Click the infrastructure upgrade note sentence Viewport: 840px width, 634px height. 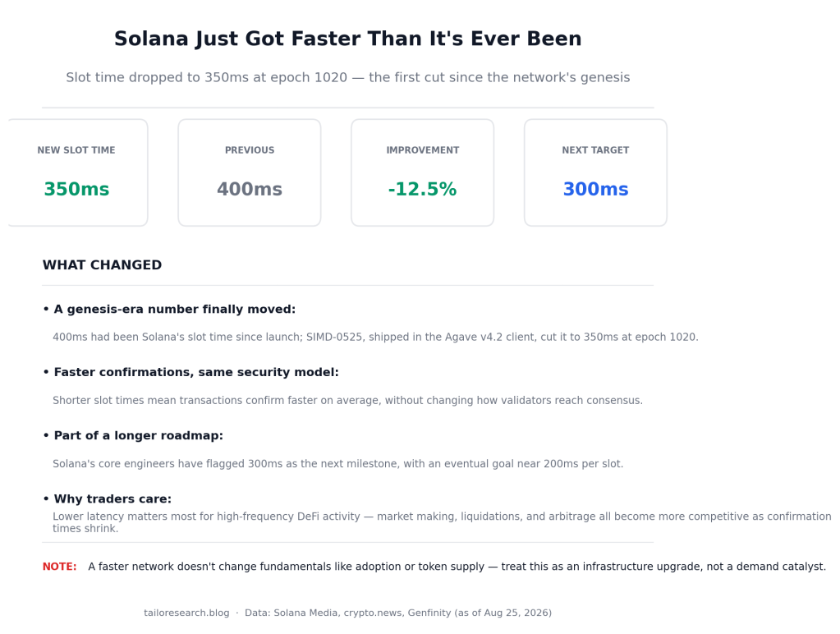click(457, 567)
